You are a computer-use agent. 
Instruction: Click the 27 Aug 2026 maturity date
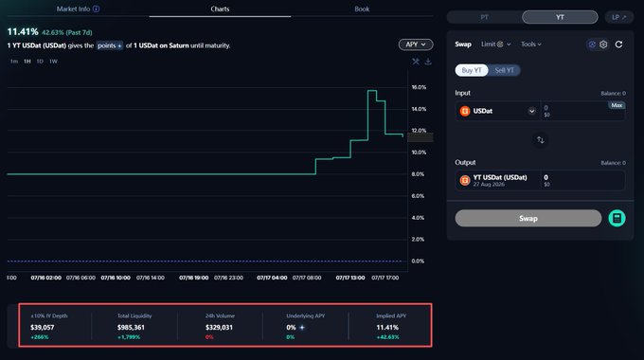(489, 185)
